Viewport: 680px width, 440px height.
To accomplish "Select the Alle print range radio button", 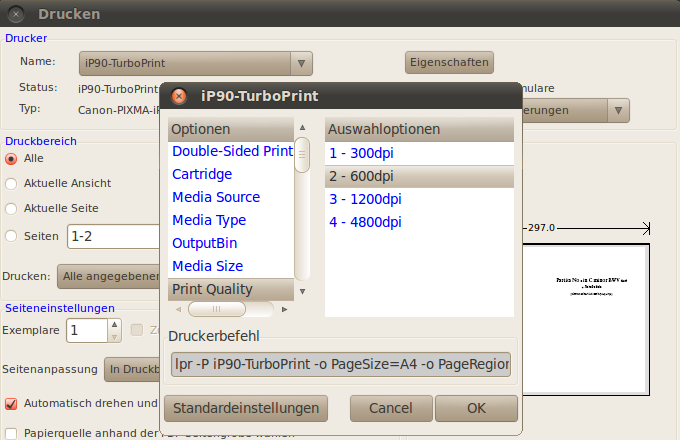I will (x=12, y=158).
